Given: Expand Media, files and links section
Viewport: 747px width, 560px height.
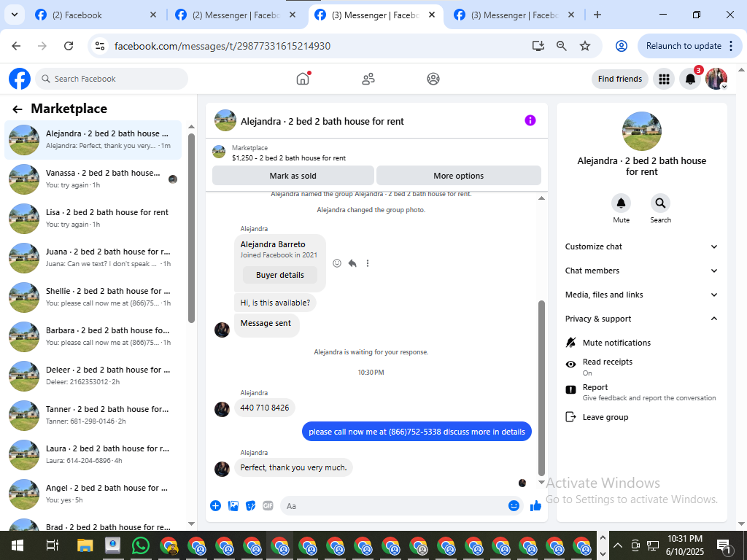Looking at the screenshot, I should pos(641,295).
